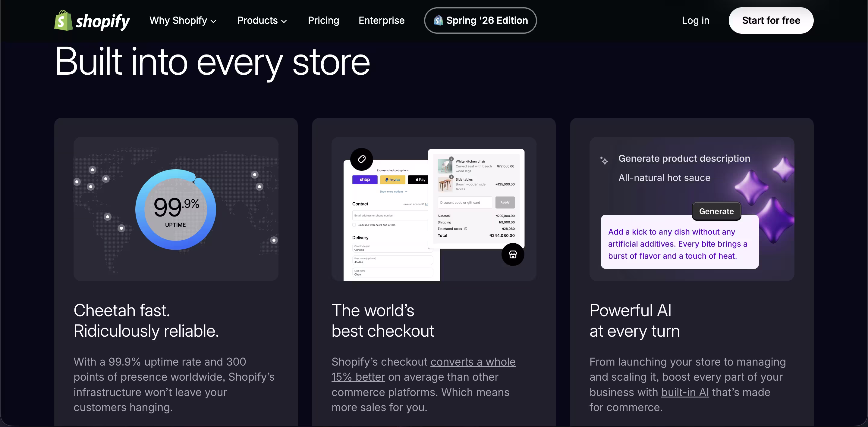
Task: Click the generated hot sauce description text
Action: 677,244
